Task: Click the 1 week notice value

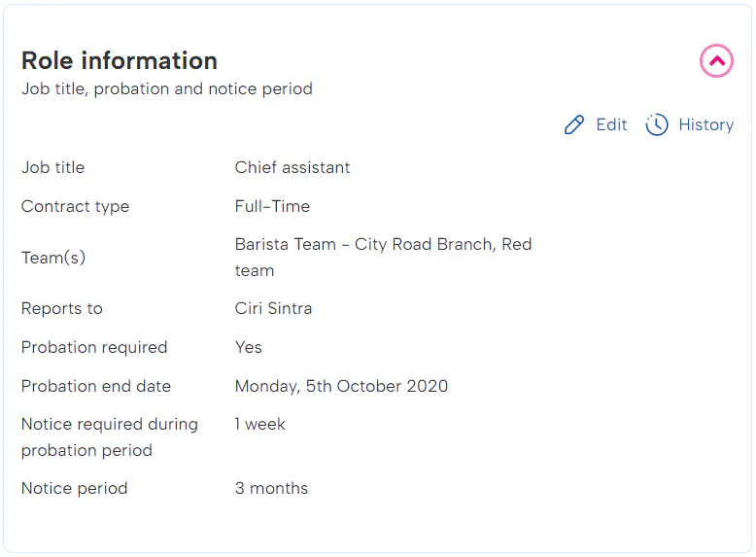Action: tap(259, 424)
